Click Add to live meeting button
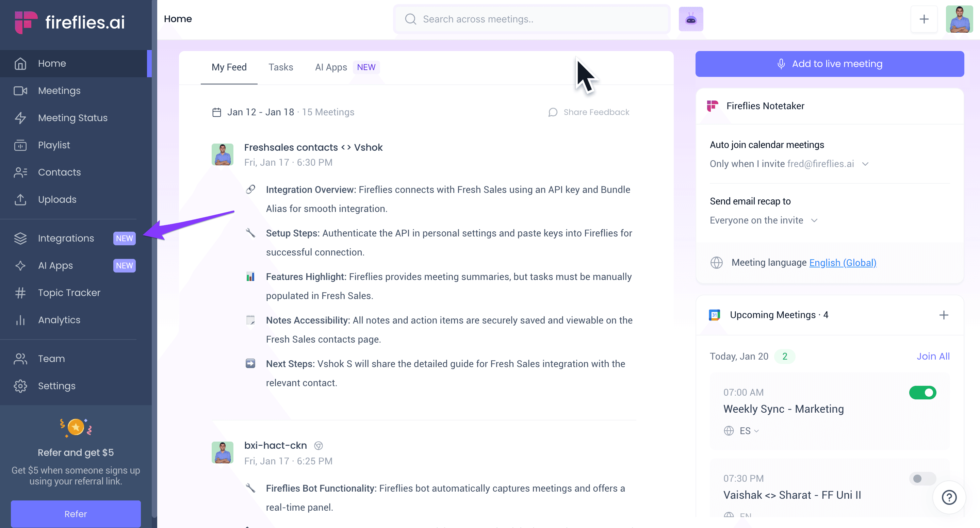The height and width of the screenshot is (528, 980). [x=829, y=64]
